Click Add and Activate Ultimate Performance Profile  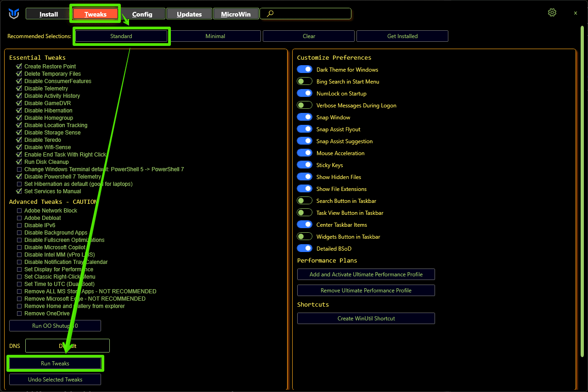point(366,274)
